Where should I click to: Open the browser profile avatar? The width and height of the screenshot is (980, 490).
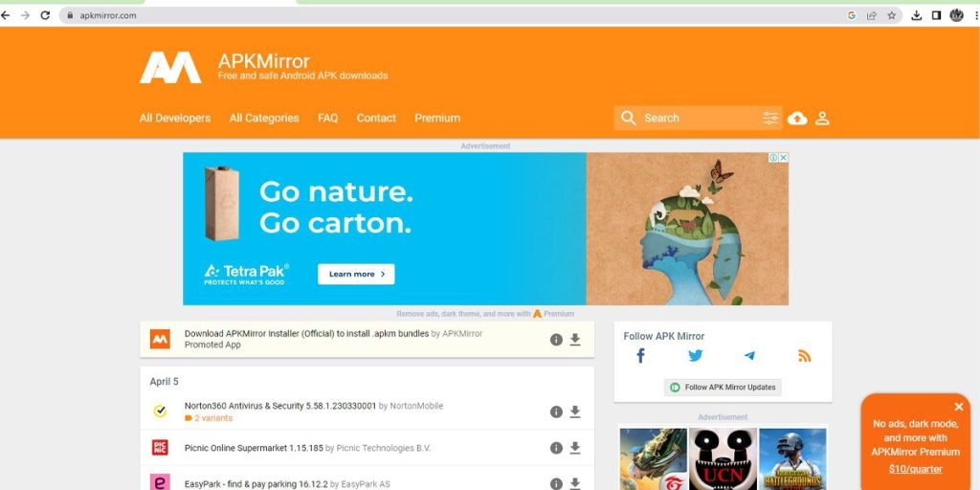[x=956, y=15]
